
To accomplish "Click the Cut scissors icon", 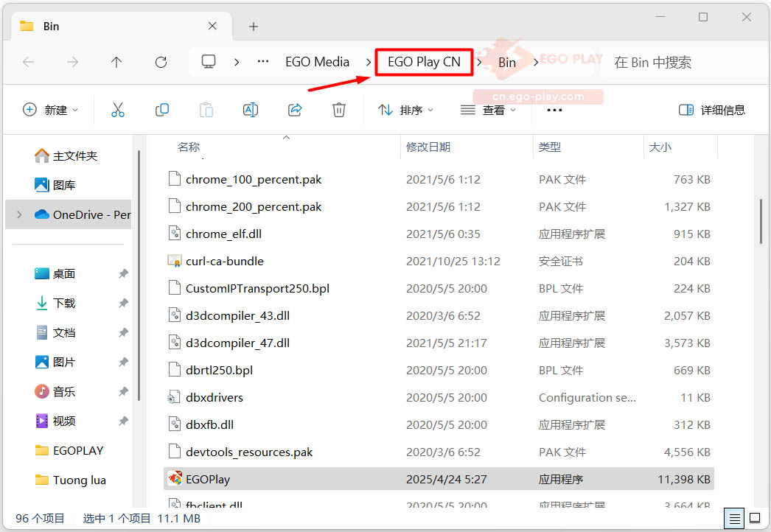I will [x=117, y=110].
